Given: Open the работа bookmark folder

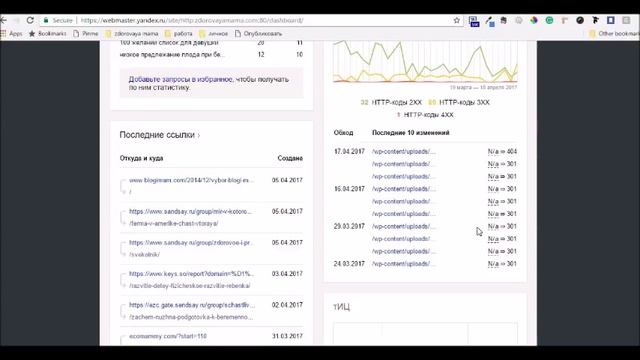Looking at the screenshot, I should pyautogui.click(x=178, y=34).
